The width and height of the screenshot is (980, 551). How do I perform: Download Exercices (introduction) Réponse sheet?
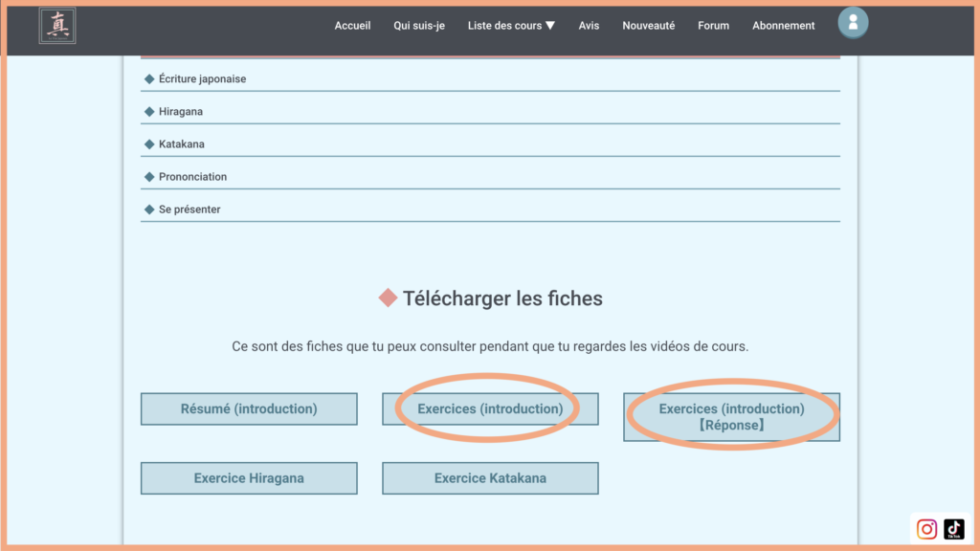[x=731, y=417]
